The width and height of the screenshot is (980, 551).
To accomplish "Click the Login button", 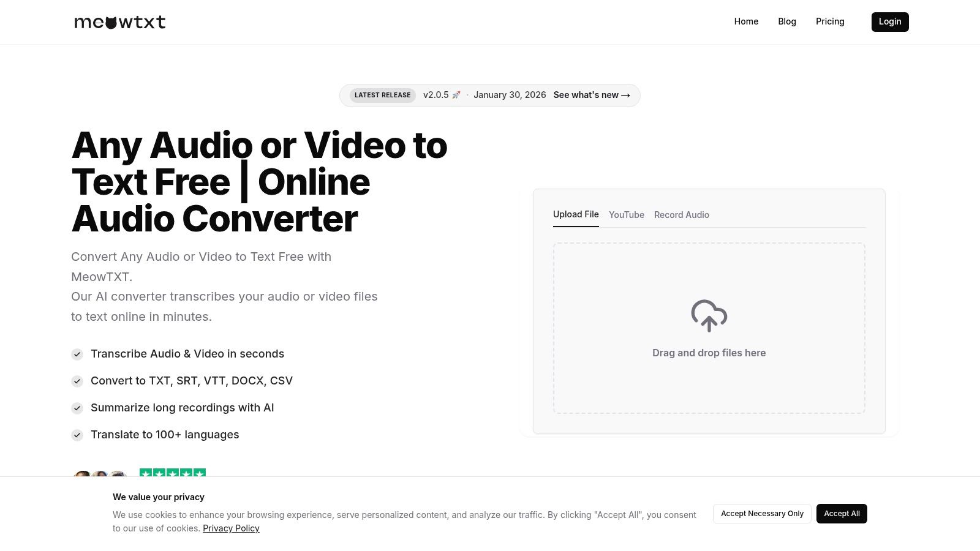I will (889, 21).
